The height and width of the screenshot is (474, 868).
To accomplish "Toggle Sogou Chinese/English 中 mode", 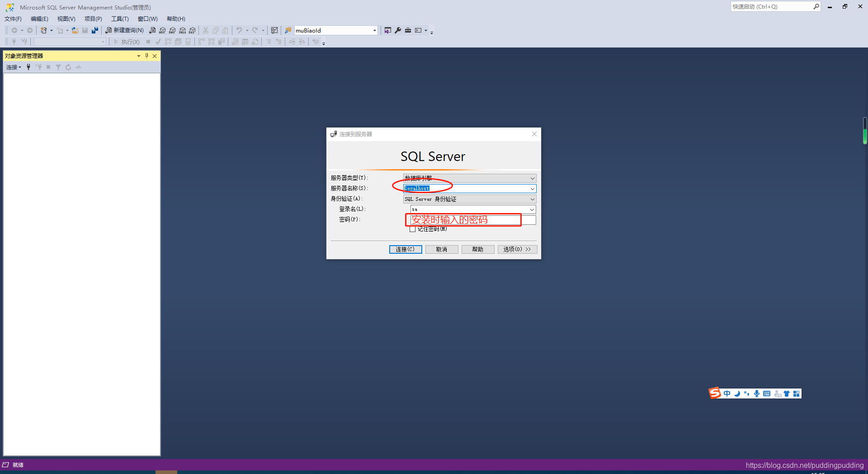I will click(727, 393).
